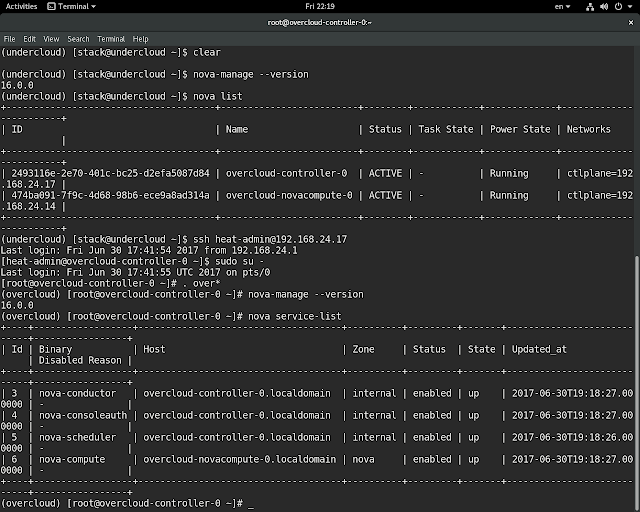Click the nova-scheduler binary entry
The width and height of the screenshot is (640, 512).
pyautogui.click(x=78, y=438)
